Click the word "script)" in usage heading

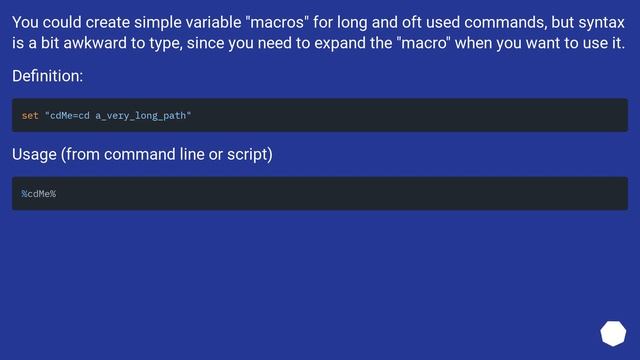pyautogui.click(x=250, y=155)
